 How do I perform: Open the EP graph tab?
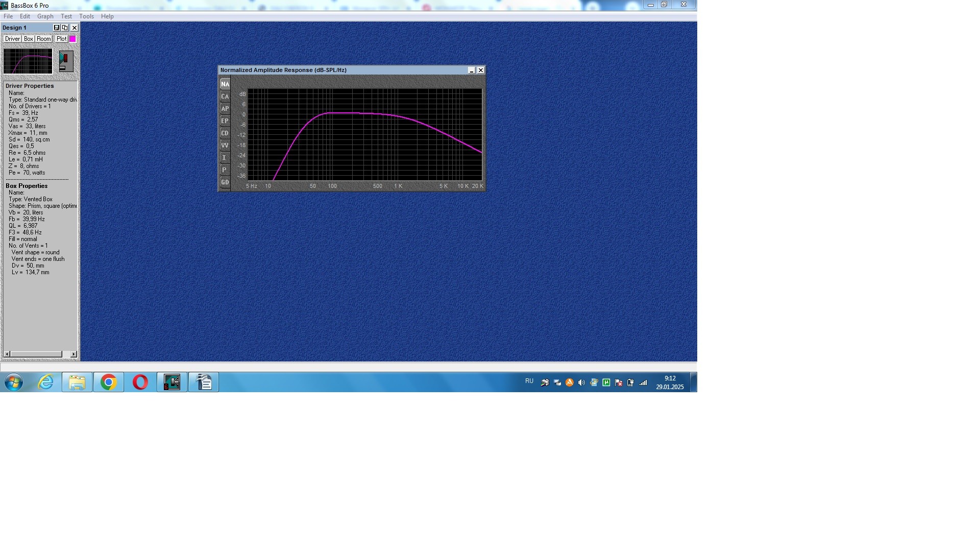click(225, 121)
